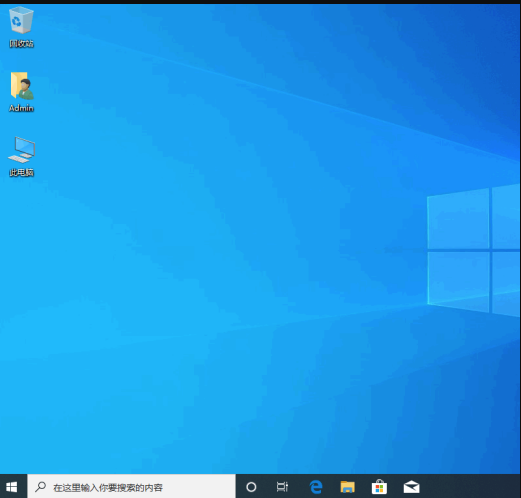Open the Mail app from taskbar
The width and height of the screenshot is (521, 498).
411,487
